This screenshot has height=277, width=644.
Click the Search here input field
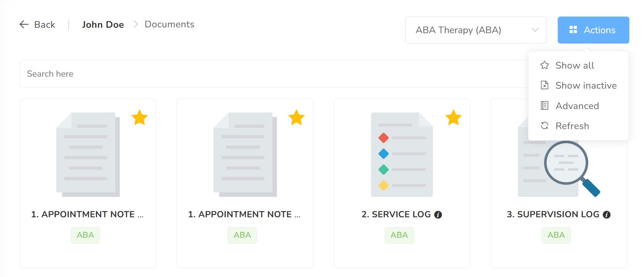pos(270,74)
